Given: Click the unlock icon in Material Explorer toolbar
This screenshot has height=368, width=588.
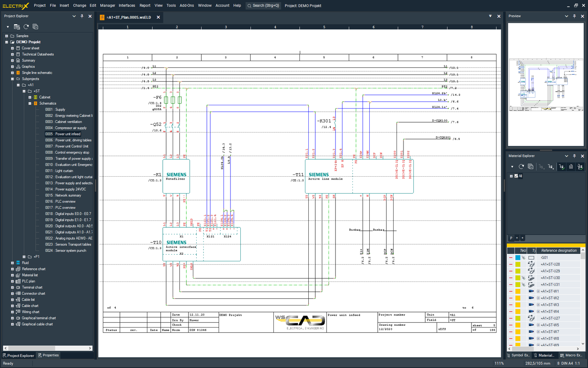Looking at the screenshot, I should [x=571, y=167].
